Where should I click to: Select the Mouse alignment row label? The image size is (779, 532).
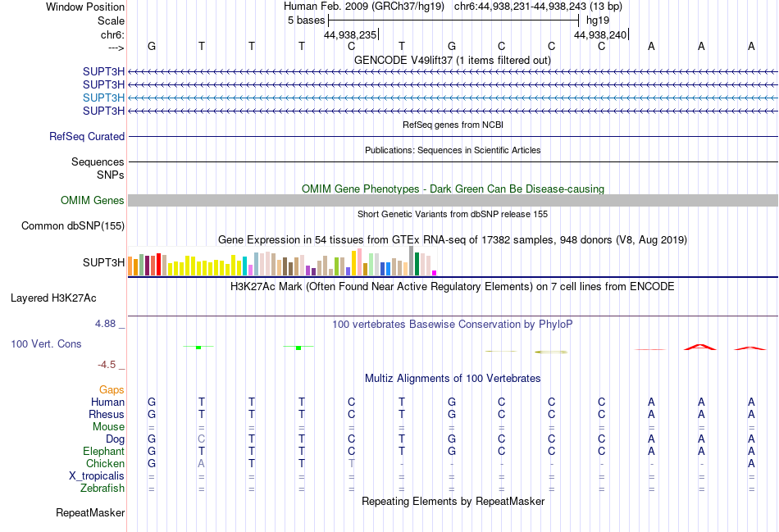pyautogui.click(x=108, y=427)
